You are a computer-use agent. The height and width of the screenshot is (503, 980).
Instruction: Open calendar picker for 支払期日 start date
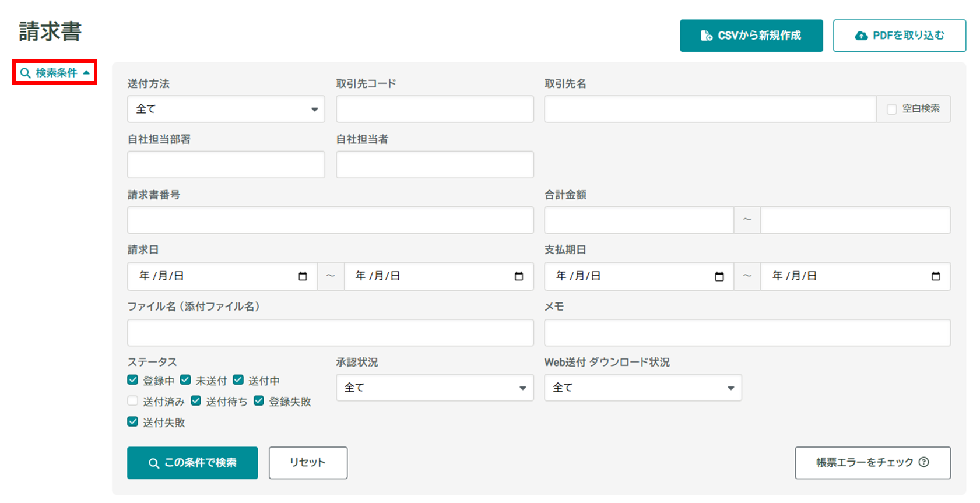click(719, 276)
